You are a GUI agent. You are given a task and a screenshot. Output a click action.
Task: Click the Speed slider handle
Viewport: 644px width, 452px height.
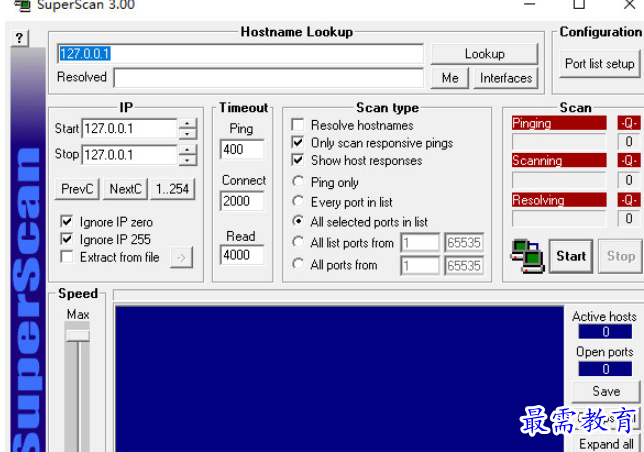77,336
